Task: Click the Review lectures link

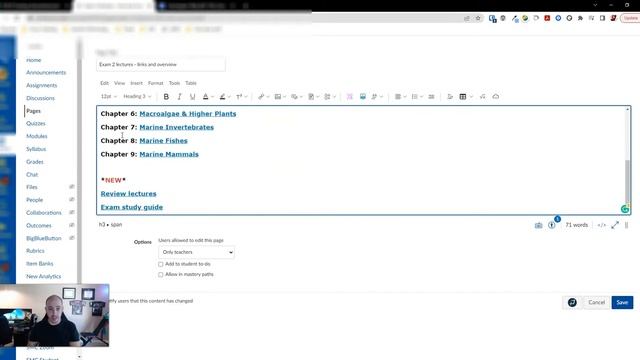Action: 129,194
